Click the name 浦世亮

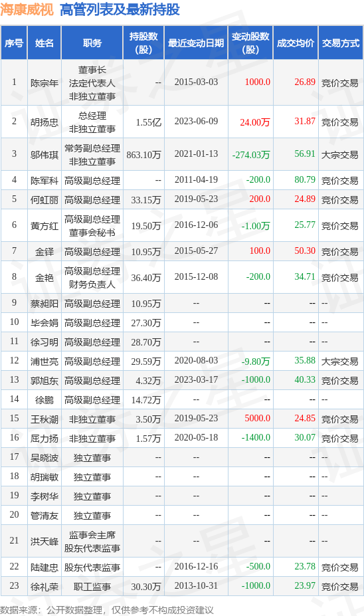pyautogui.click(x=45, y=361)
